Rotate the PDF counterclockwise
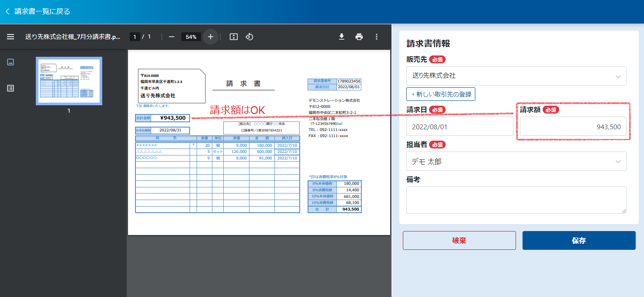This screenshot has height=297, width=644. click(x=249, y=37)
